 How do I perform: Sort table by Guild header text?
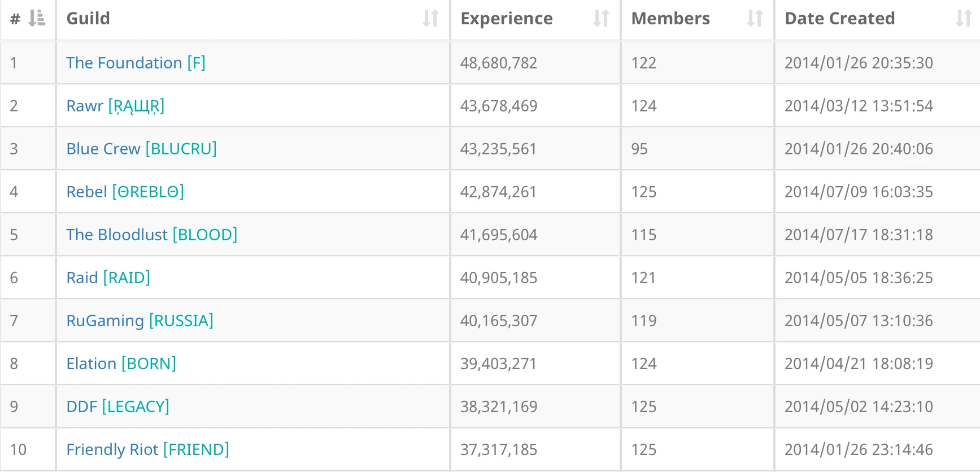pos(88,18)
